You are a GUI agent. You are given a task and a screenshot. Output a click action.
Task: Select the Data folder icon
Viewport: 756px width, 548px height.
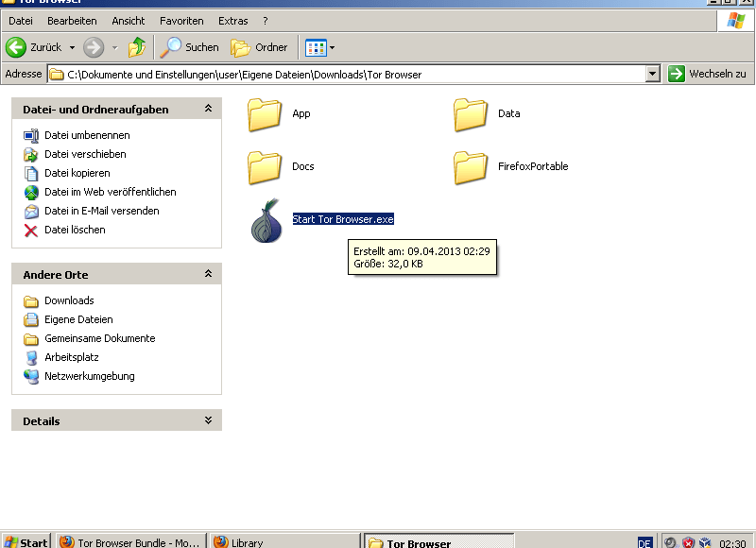(470, 114)
